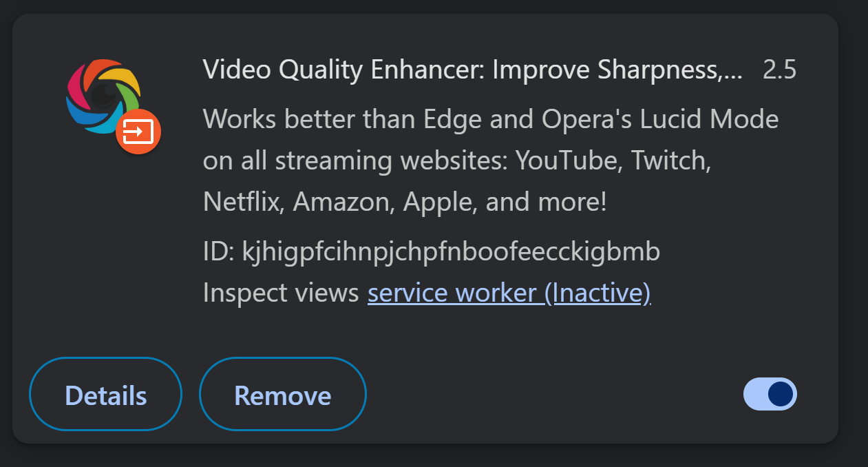Click the "ID:" label before the extension ID

click(219, 252)
